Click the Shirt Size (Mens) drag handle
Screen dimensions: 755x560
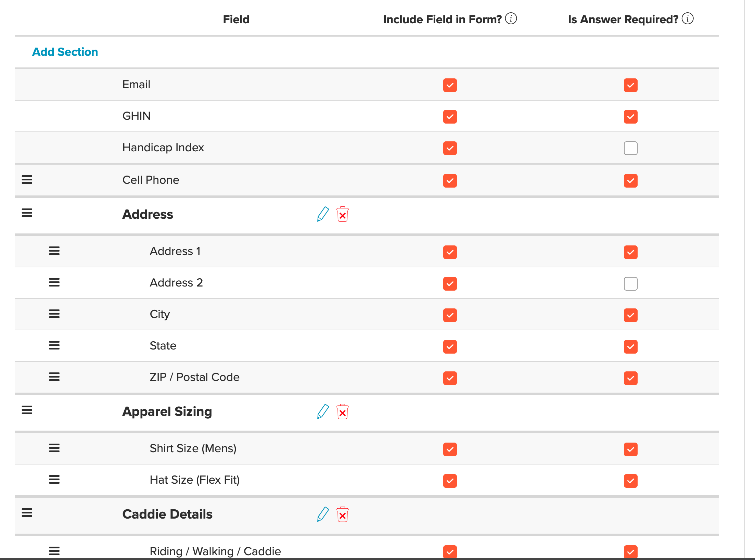pos(54,448)
